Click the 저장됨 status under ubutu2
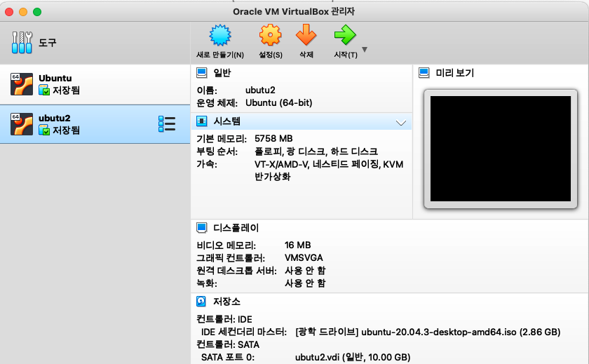This screenshot has width=589, height=364. [x=66, y=130]
